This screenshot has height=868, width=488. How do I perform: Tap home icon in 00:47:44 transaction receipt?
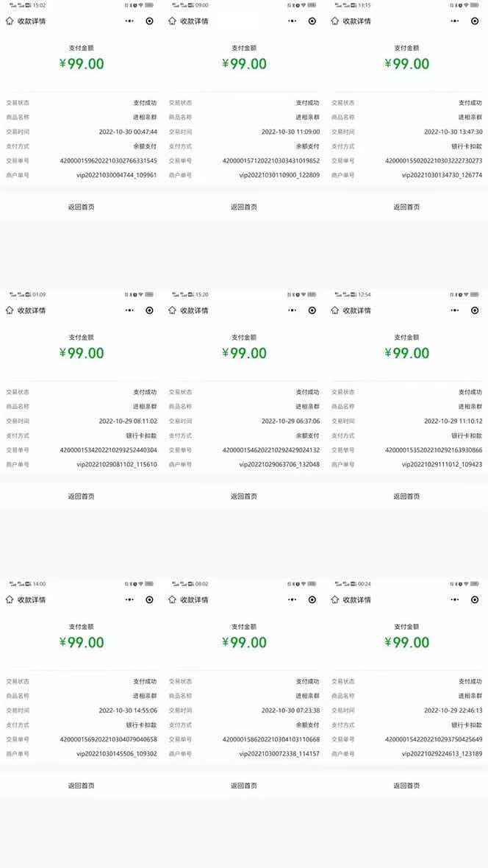pos(10,21)
